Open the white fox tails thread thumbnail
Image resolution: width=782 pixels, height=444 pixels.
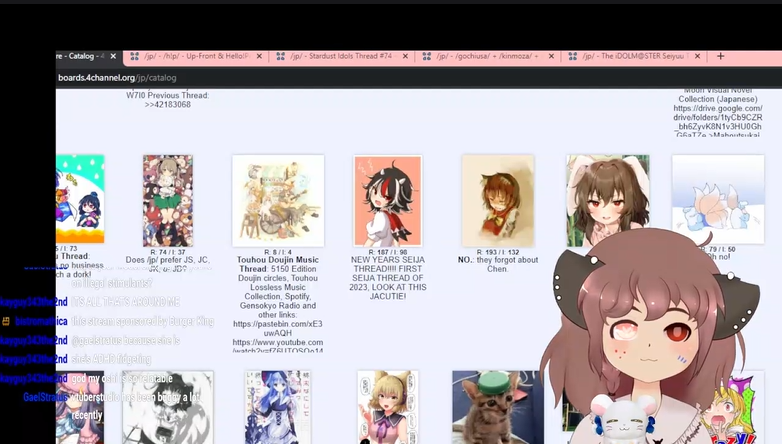point(717,198)
